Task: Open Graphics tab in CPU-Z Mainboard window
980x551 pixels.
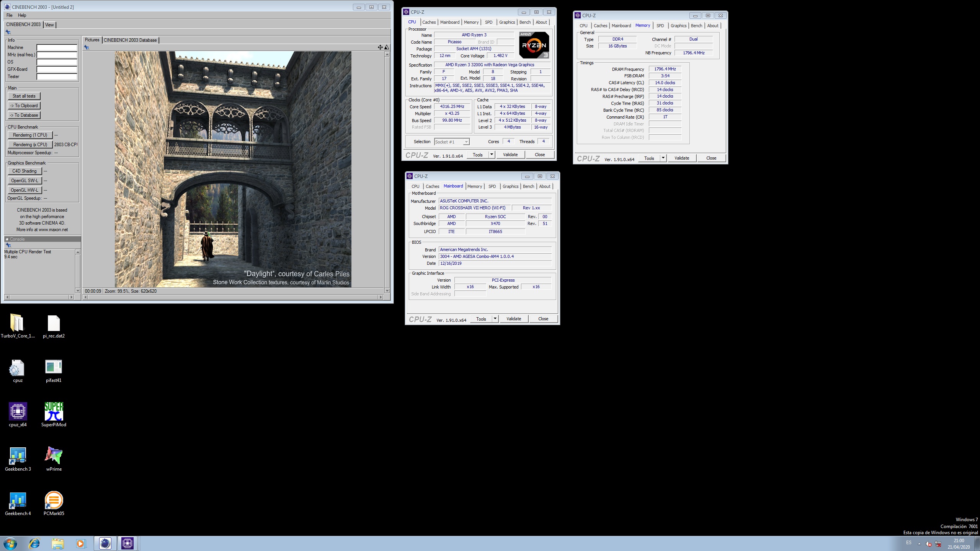Action: (511, 186)
